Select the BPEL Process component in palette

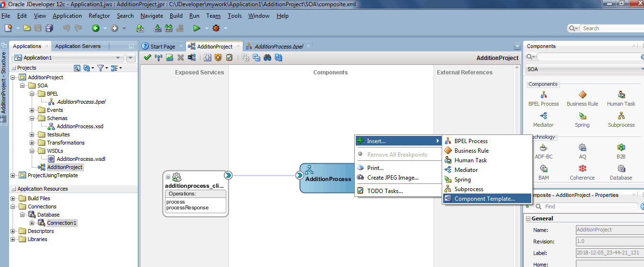click(x=543, y=99)
